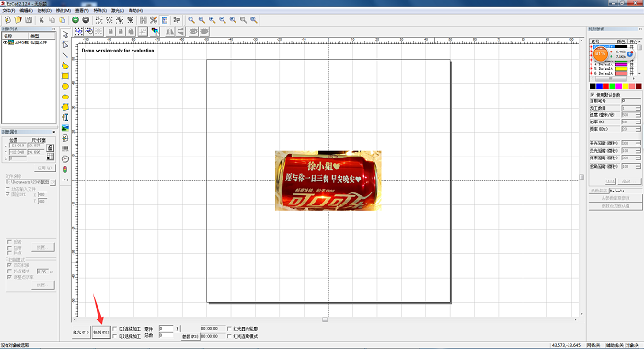Enable the show red light contour checkbox
Image resolution: width=644 pixels, height=349 pixels.
(229, 329)
